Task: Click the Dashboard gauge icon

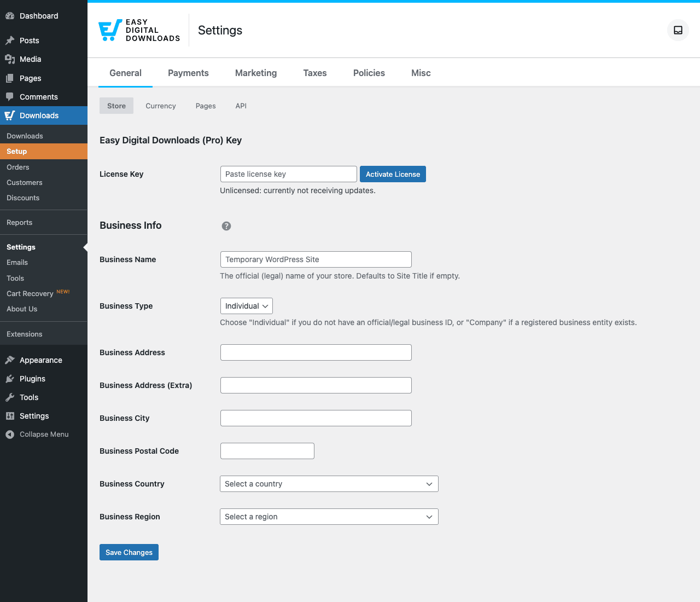Action: (10, 16)
